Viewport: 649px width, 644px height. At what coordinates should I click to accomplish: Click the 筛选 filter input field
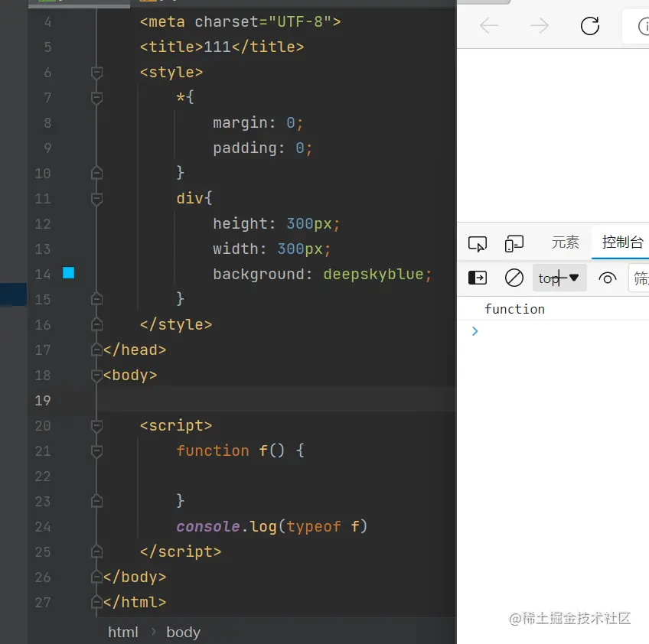(x=641, y=278)
